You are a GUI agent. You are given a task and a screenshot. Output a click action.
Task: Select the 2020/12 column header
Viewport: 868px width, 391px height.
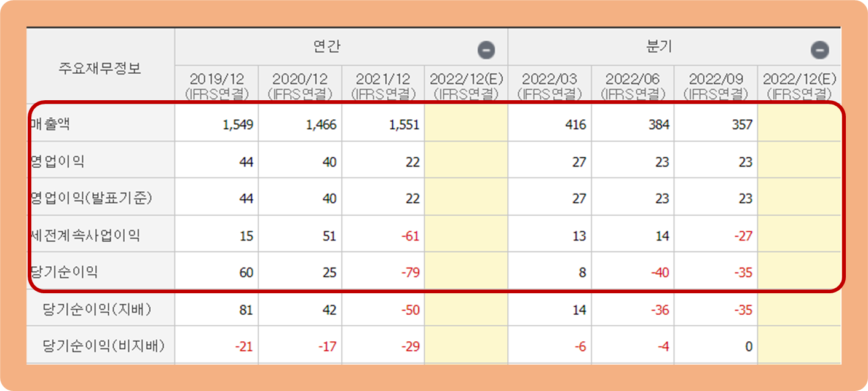300,86
